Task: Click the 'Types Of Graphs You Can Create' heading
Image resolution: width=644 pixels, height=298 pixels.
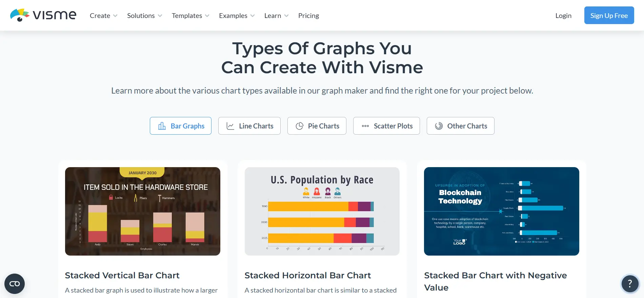Action: (x=322, y=58)
